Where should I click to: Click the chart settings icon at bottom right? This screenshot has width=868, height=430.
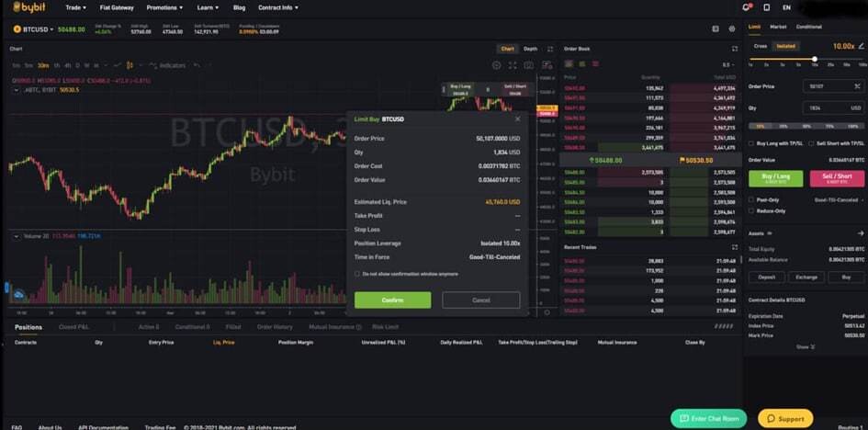pyautogui.click(x=547, y=312)
